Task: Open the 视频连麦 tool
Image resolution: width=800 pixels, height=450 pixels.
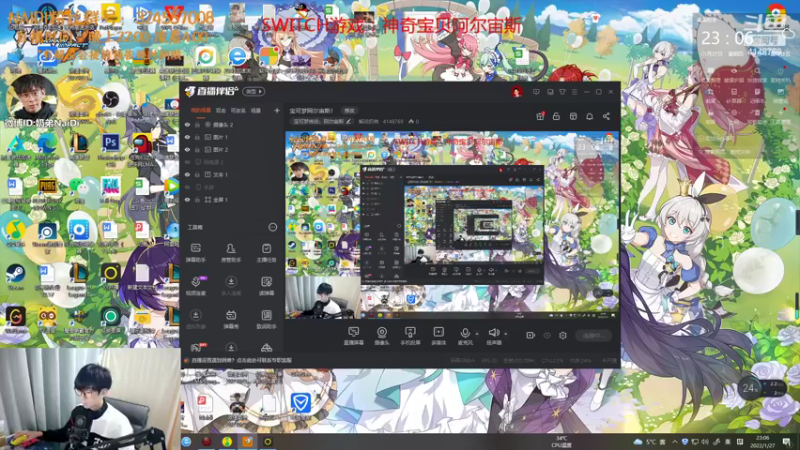Action: (195, 286)
